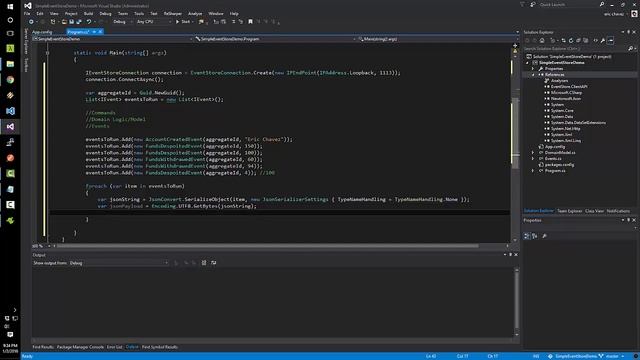Click SimpleEventStoreDemo repository name in status bar
The image size is (640, 360).
(x=572, y=356)
